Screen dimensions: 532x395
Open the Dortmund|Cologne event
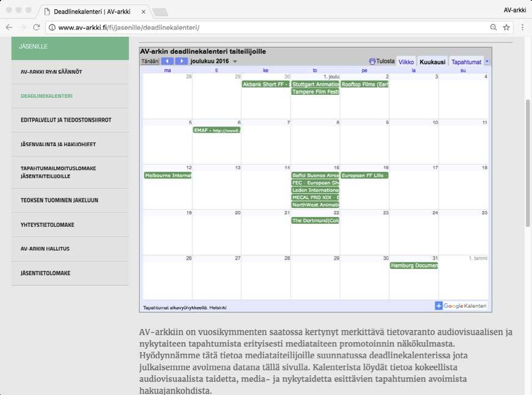click(x=316, y=220)
